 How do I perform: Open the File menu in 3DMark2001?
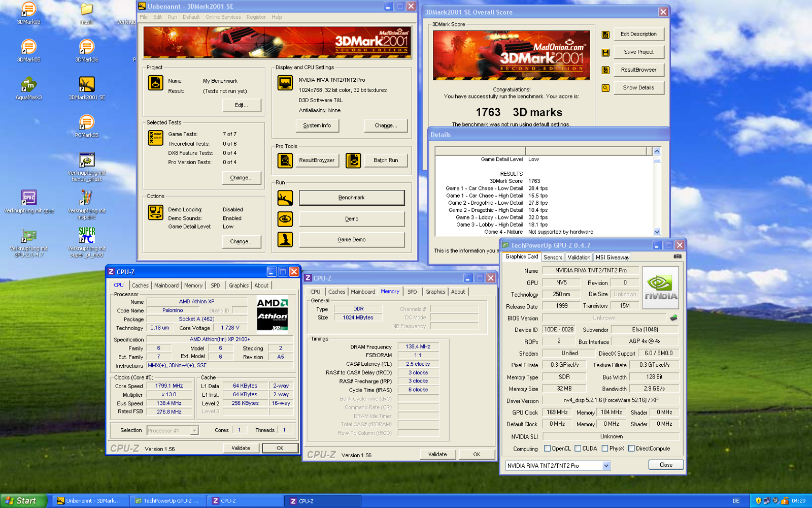pos(144,17)
